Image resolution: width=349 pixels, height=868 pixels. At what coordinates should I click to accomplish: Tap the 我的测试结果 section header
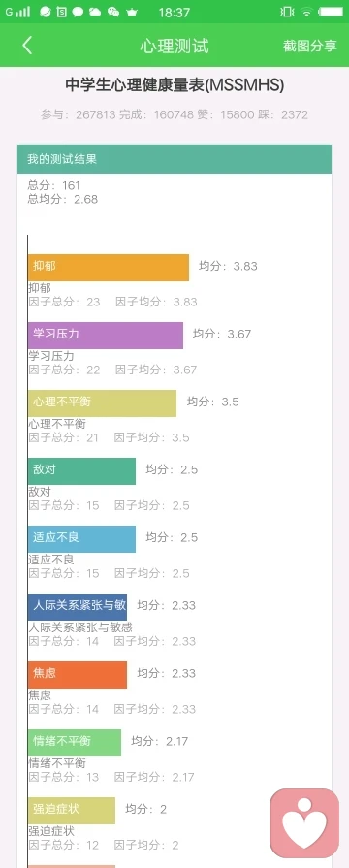(174, 159)
